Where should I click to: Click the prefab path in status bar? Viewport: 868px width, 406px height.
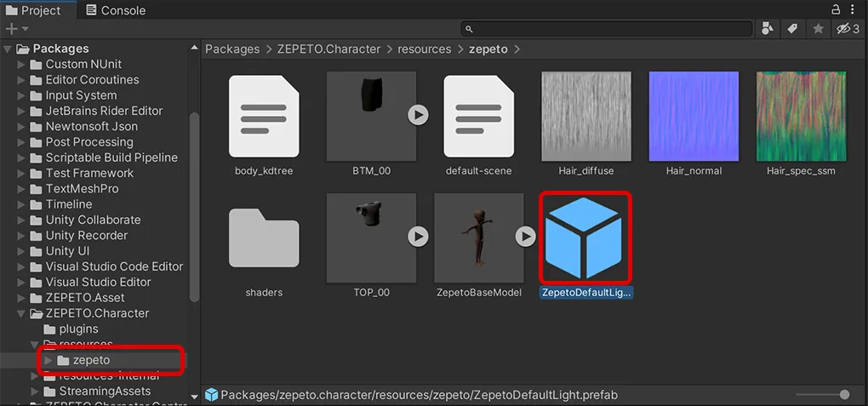pos(419,395)
